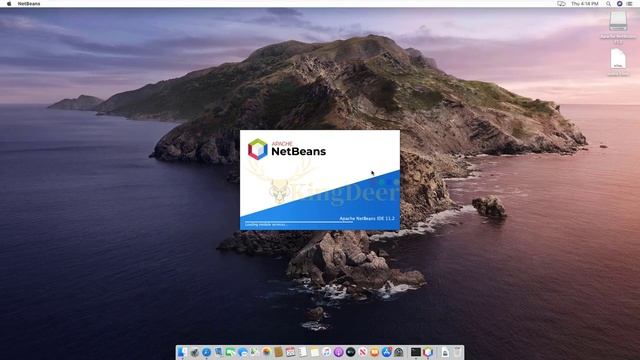The height and width of the screenshot is (360, 640).
Task: Open Messages blue bubble icon in the Dock
Action: 242,352
